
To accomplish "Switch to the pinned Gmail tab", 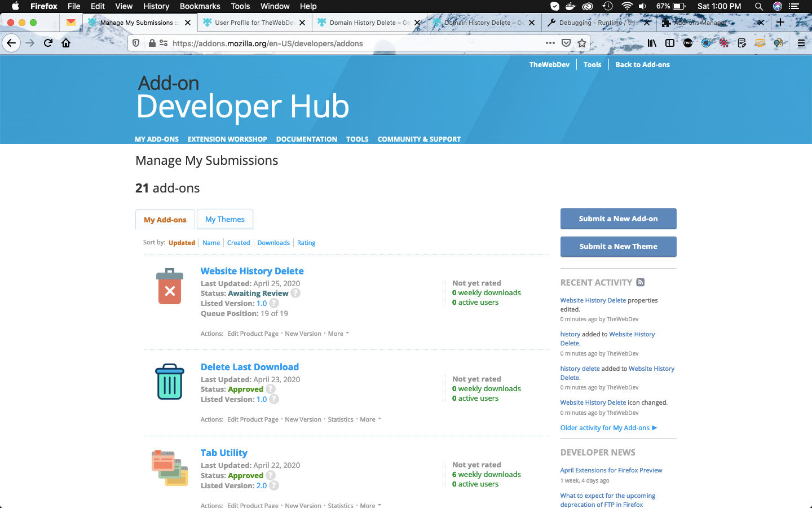I will pos(70,23).
